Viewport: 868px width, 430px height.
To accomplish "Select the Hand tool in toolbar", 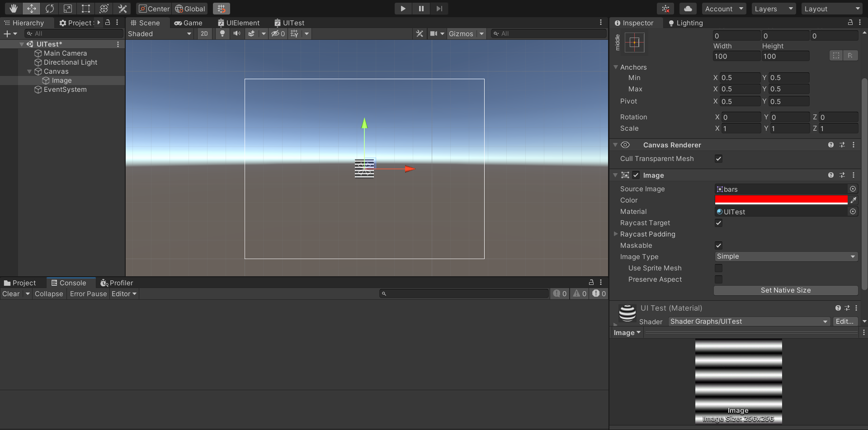I will tap(14, 9).
